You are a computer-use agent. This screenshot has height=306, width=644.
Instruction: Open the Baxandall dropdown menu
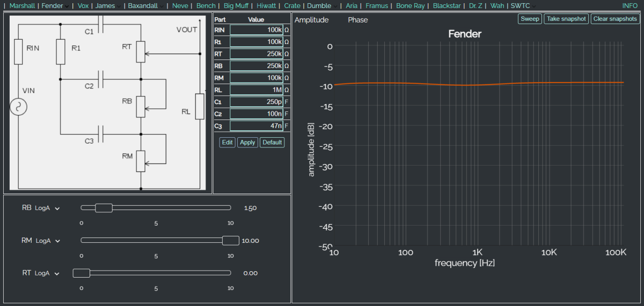146,6
